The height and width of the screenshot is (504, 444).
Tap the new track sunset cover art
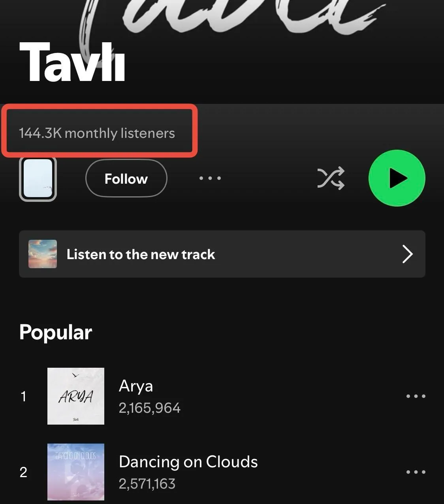(43, 254)
